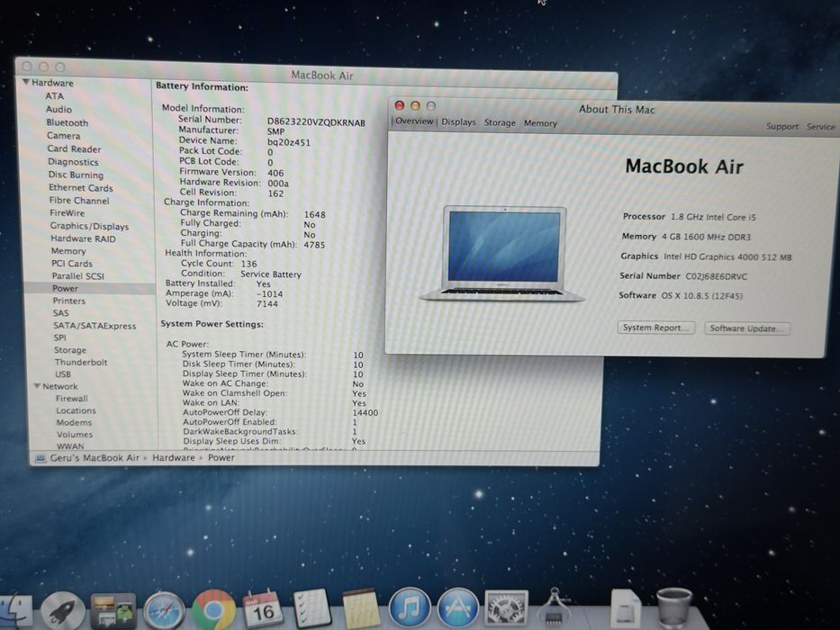840x630 pixels.
Task: Select Hardware RAID in the sidebar
Action: click(83, 238)
